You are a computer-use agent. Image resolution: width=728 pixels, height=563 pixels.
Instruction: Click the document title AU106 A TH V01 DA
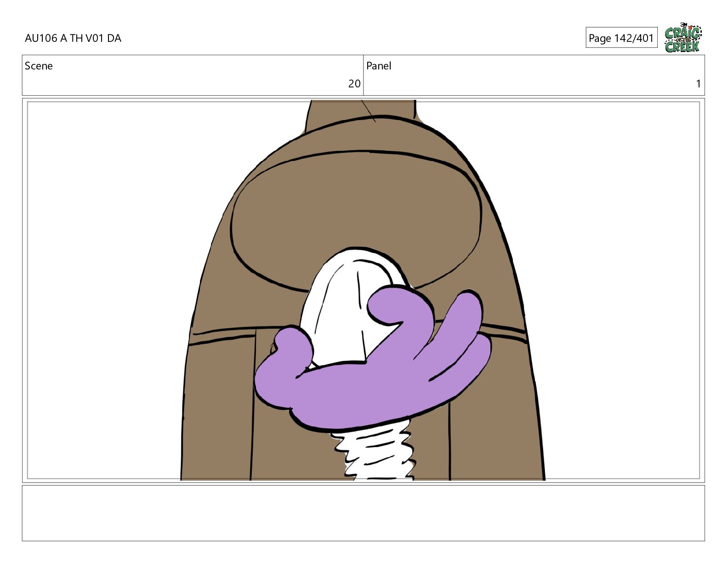(x=73, y=38)
